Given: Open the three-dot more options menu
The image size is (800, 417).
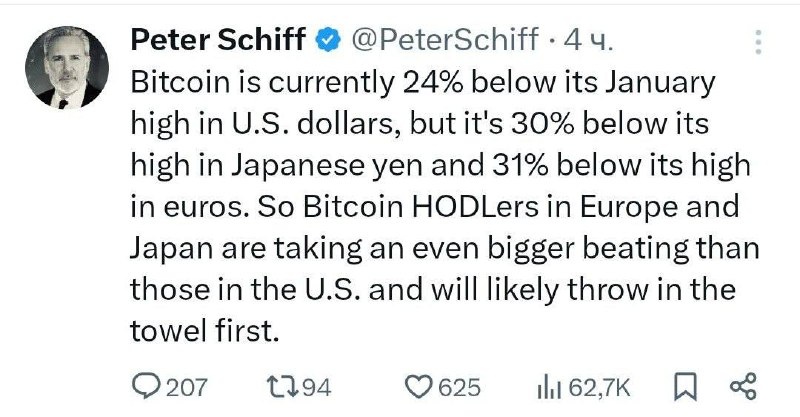Looking at the screenshot, I should click(758, 42).
